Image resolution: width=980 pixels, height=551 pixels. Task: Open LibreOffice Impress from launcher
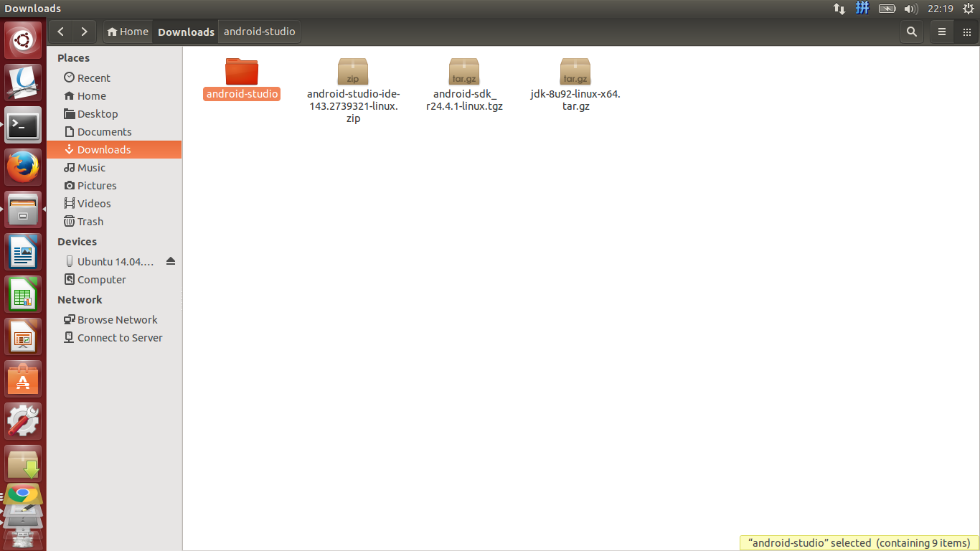pos(23,336)
